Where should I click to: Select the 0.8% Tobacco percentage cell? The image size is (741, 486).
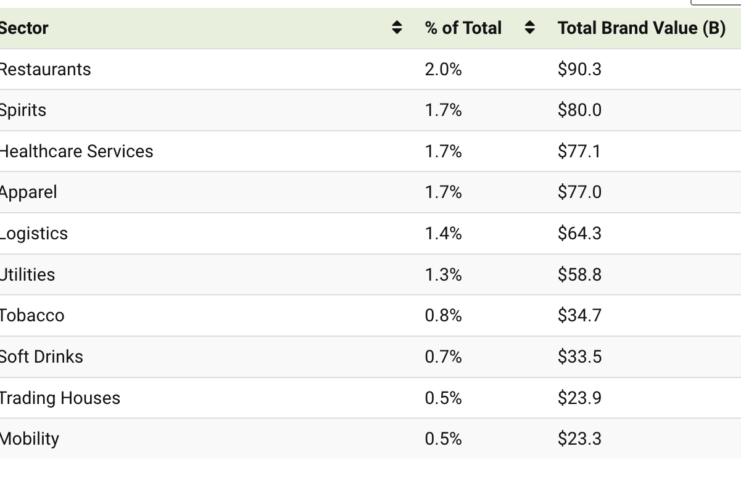(x=443, y=315)
